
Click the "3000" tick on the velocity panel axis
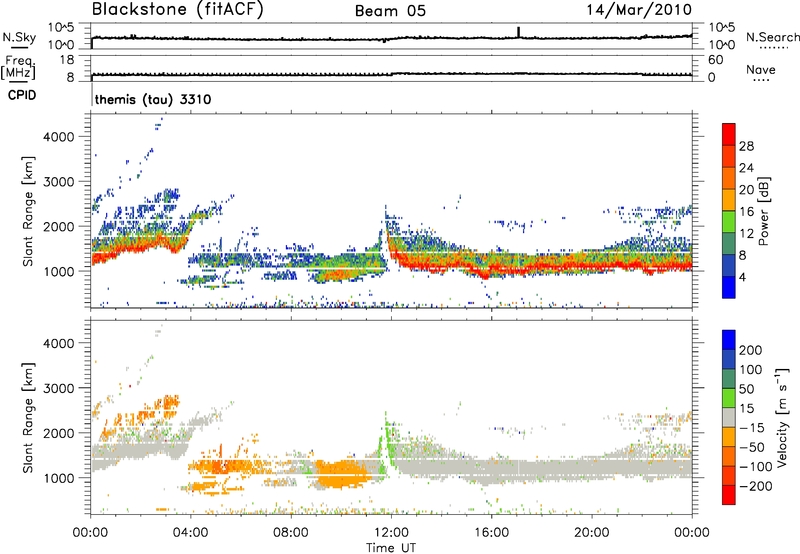(59, 388)
